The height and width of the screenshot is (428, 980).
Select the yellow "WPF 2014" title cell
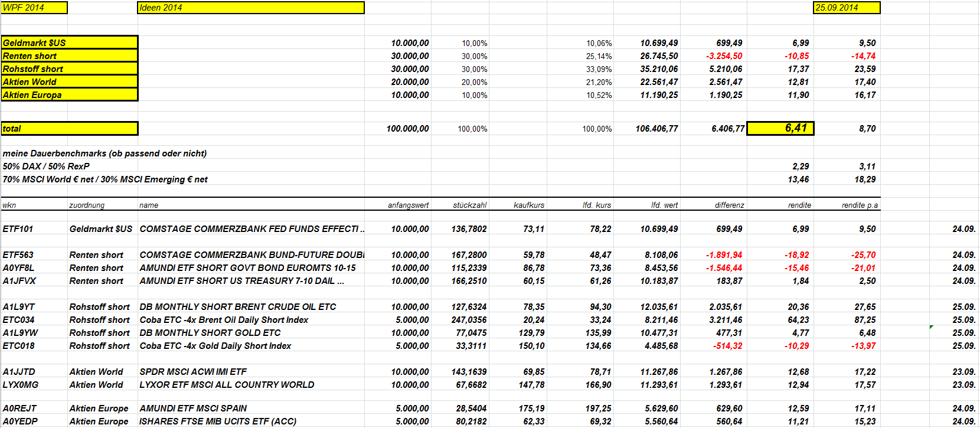(34, 8)
